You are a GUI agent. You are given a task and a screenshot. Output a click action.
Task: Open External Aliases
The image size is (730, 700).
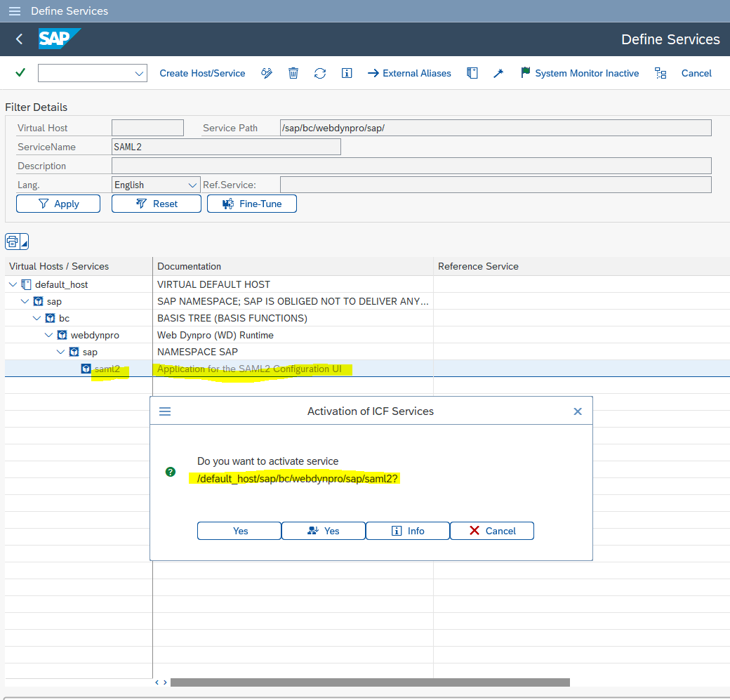(409, 73)
